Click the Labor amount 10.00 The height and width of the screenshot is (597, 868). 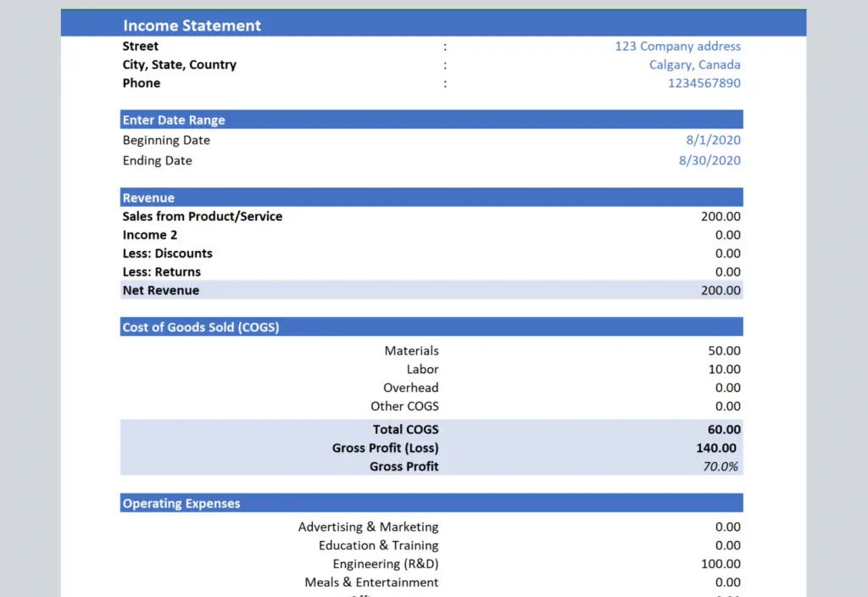pyautogui.click(x=724, y=370)
